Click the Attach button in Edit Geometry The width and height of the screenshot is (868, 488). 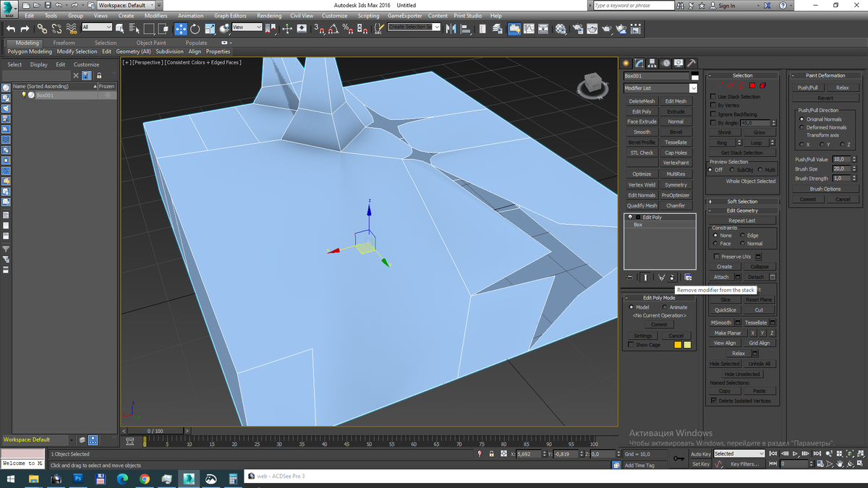[723, 276]
